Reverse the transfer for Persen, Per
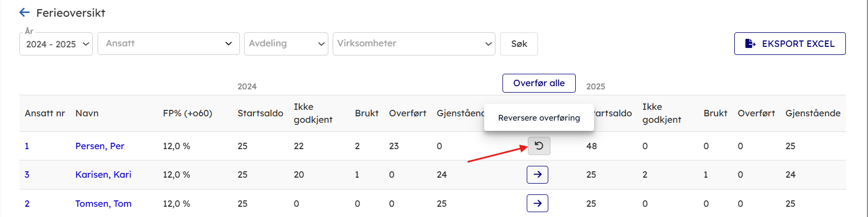This screenshot has height=217, width=868. tap(539, 146)
